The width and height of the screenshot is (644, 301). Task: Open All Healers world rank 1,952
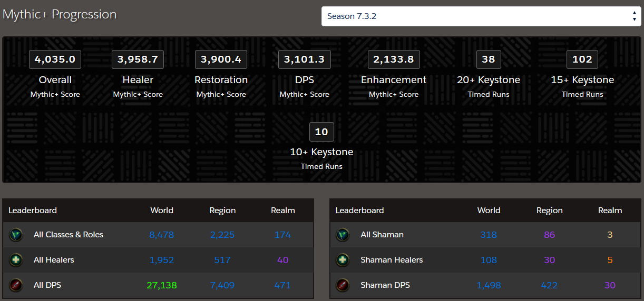coord(162,260)
